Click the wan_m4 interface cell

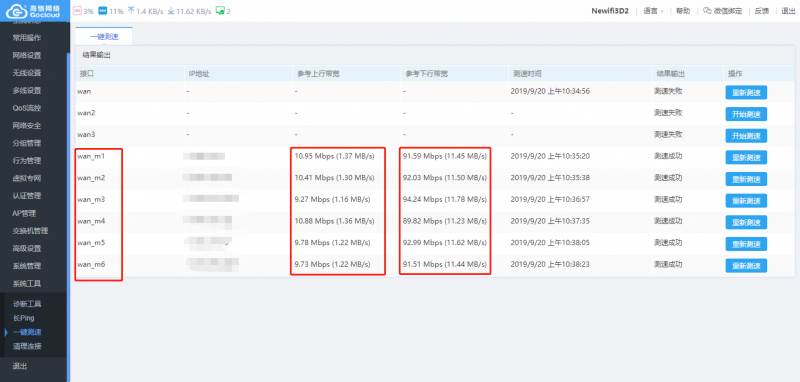coord(91,221)
